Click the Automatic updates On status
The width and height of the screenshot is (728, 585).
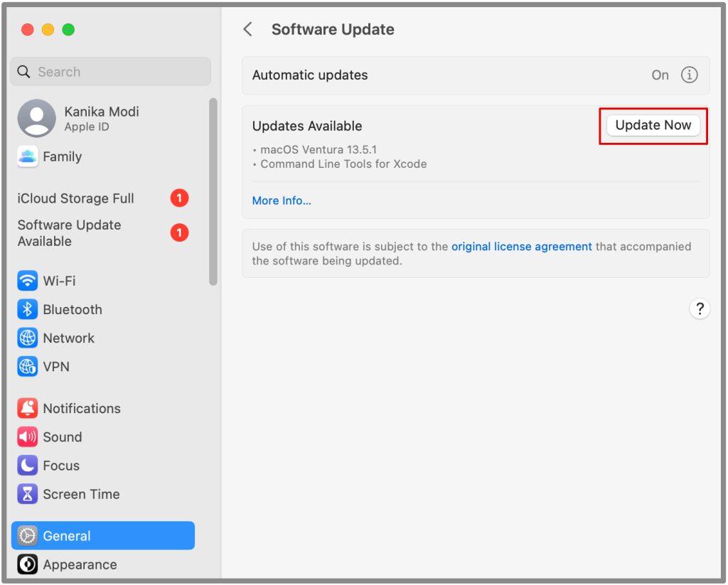pyautogui.click(x=660, y=75)
